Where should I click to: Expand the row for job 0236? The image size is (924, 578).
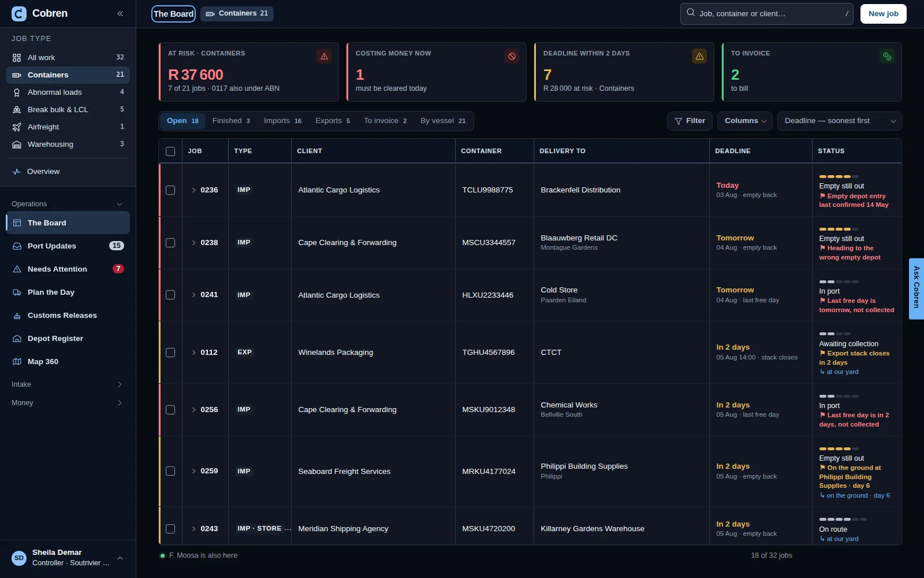[193, 190]
